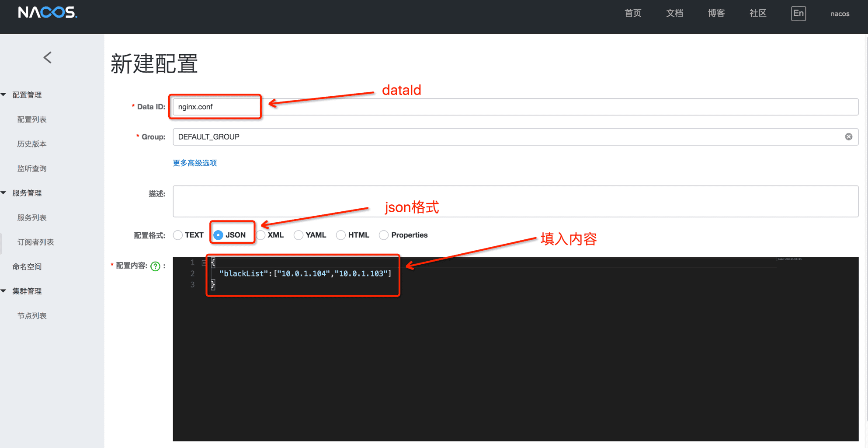This screenshot has width=868, height=448.
Task: Open 监听查询 in sidebar
Action: [32, 168]
